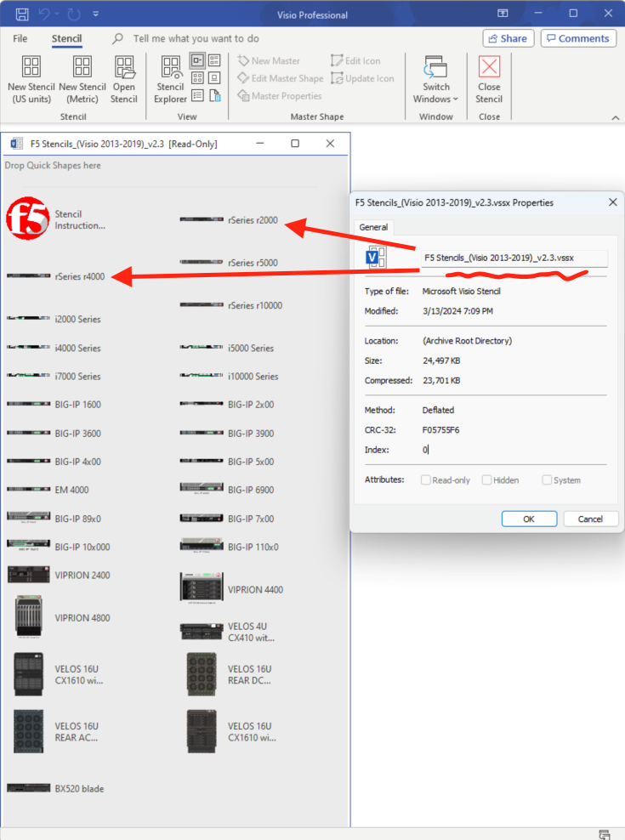Open Customize Quick Access Toolbar dropdown

95,14
